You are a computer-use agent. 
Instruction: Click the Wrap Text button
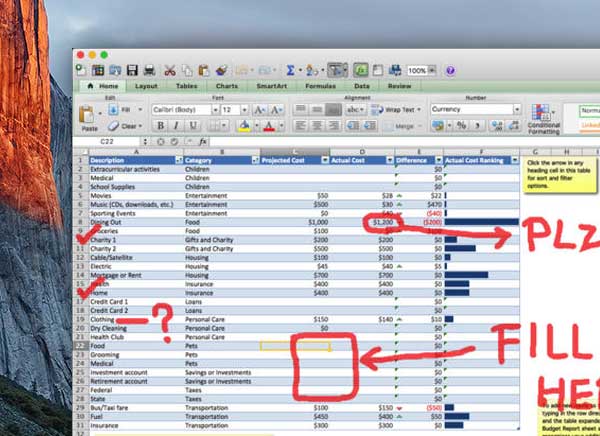[398, 109]
